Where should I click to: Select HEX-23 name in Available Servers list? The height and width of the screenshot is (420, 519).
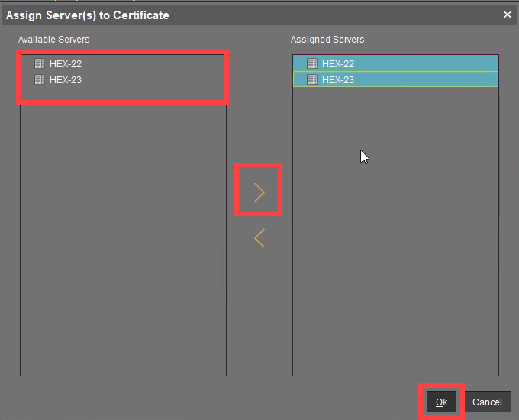[66, 79]
